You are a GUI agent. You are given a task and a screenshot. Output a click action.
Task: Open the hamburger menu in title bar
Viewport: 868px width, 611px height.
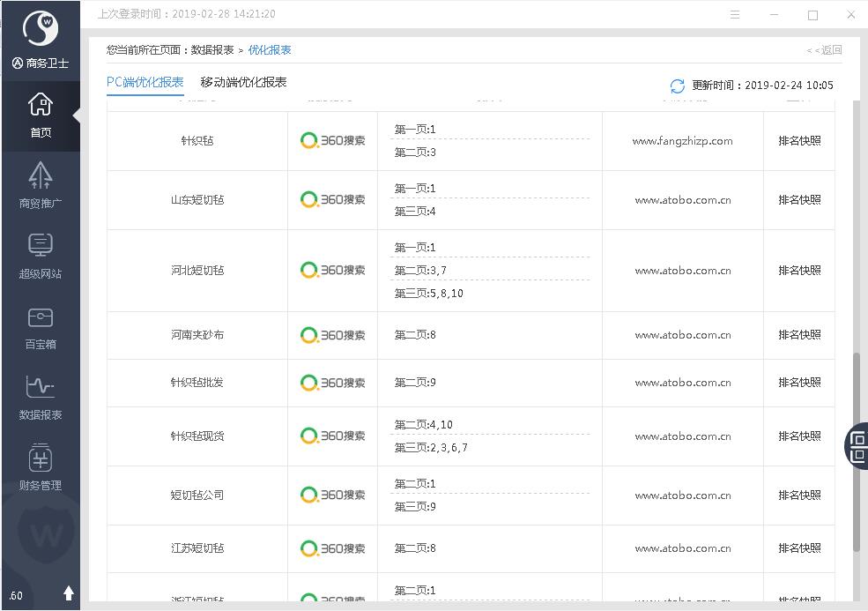click(x=735, y=15)
